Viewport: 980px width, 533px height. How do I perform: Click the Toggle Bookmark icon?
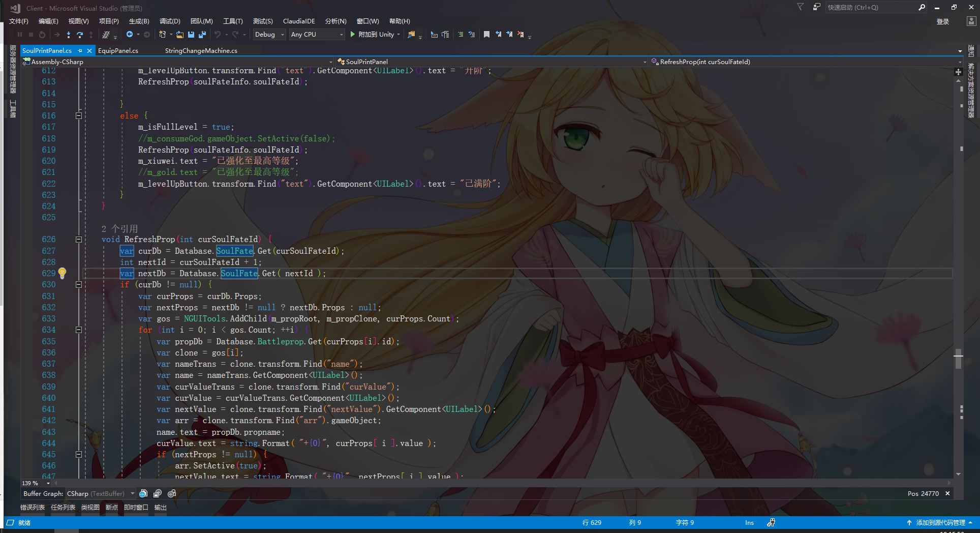tap(486, 34)
